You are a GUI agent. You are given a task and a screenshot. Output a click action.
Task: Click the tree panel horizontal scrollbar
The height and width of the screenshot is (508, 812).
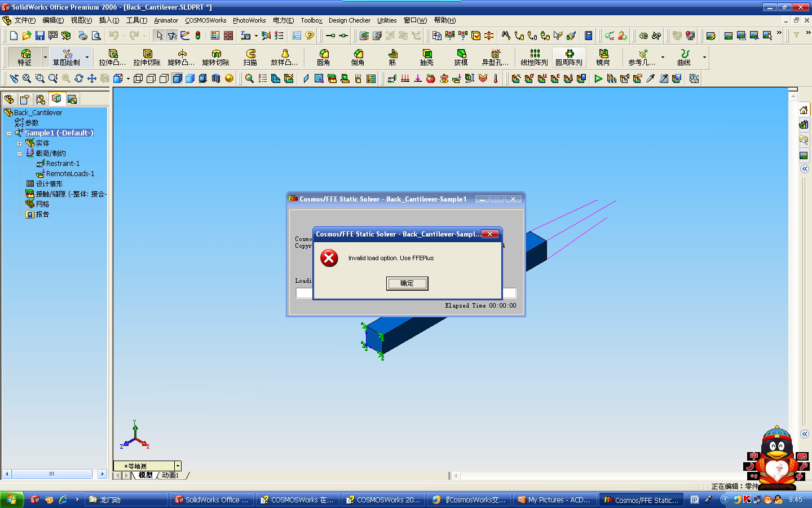[54, 474]
